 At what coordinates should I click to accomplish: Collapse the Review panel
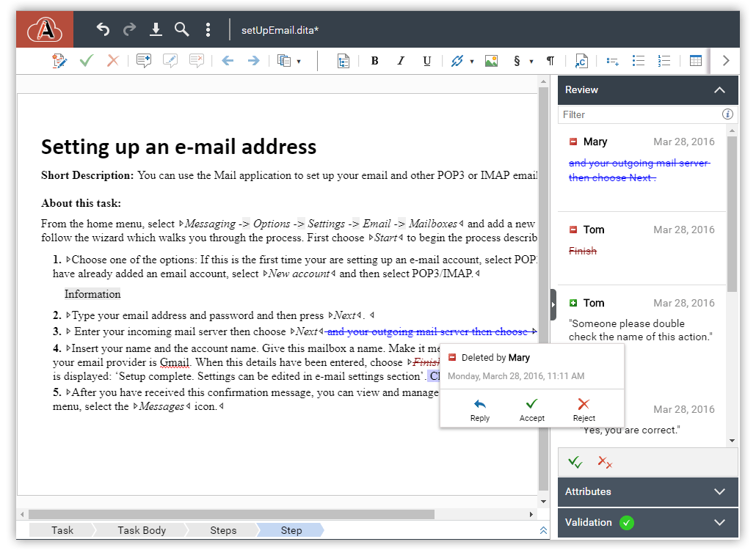719,90
